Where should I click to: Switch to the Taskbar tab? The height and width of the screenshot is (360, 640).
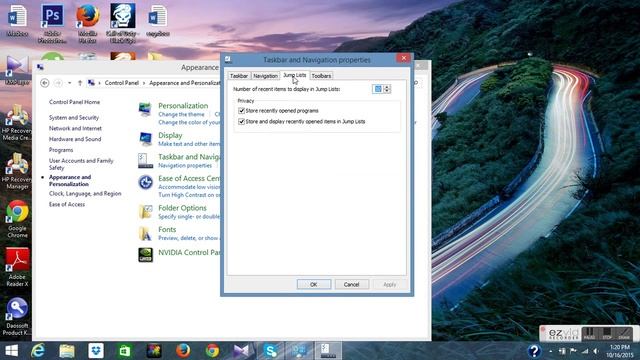click(x=239, y=76)
